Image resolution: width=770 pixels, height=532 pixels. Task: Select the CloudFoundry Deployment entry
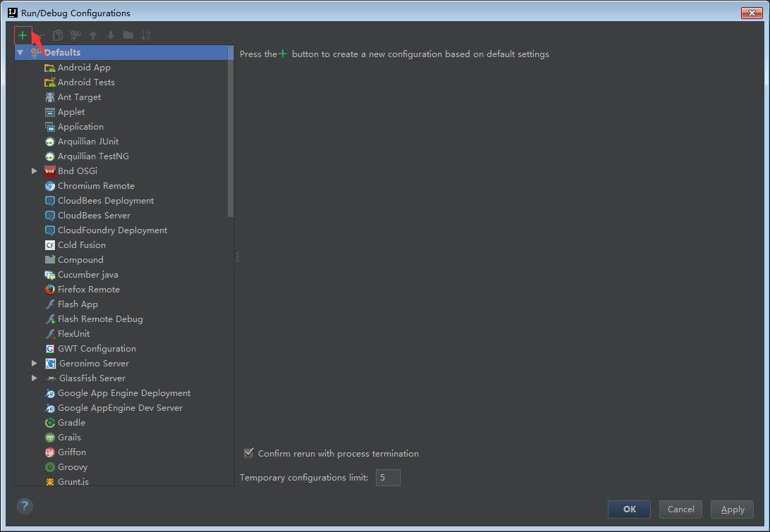click(112, 230)
